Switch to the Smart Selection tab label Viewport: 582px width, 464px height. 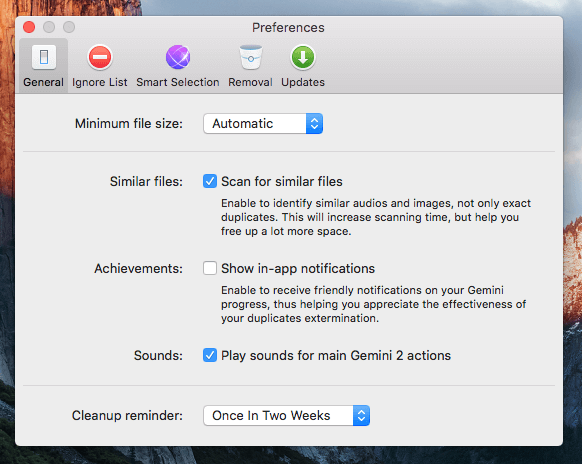coord(178,82)
